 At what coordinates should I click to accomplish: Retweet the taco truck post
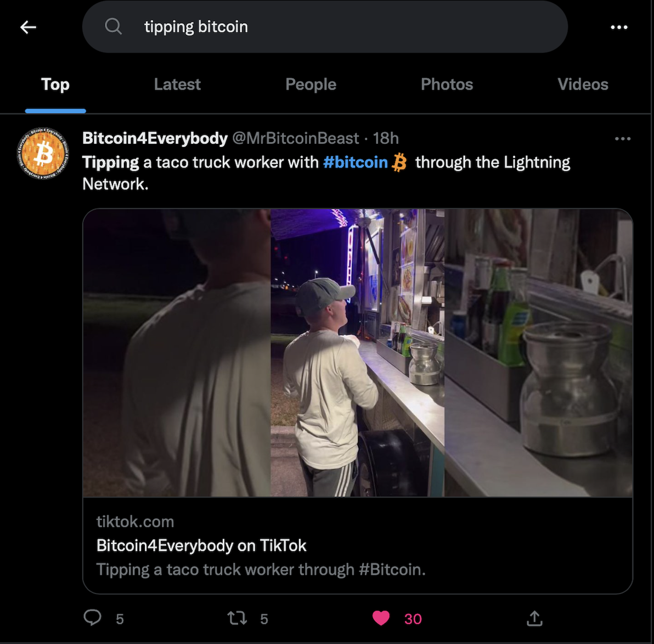pos(237,618)
